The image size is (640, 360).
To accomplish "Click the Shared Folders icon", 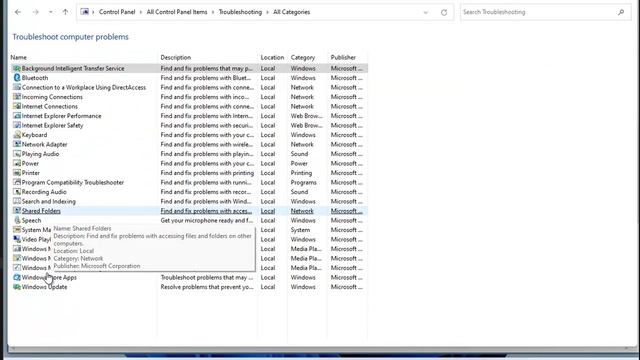I will (x=17, y=211).
